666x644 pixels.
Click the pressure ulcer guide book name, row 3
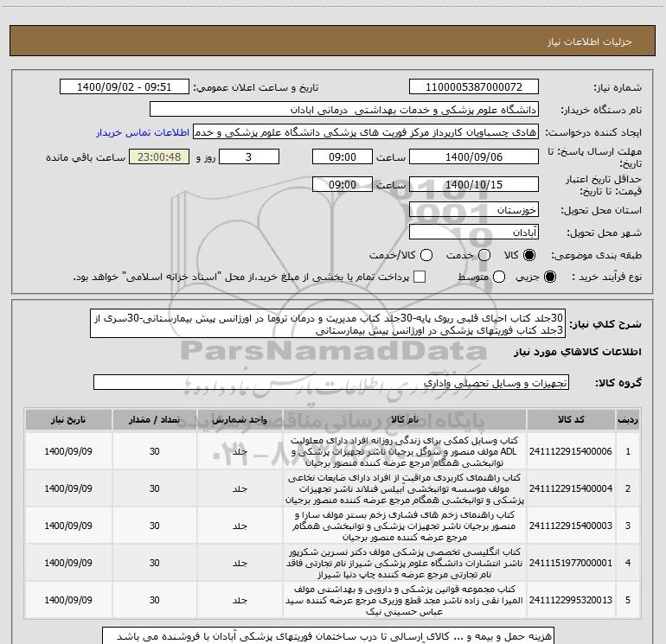coord(405,526)
